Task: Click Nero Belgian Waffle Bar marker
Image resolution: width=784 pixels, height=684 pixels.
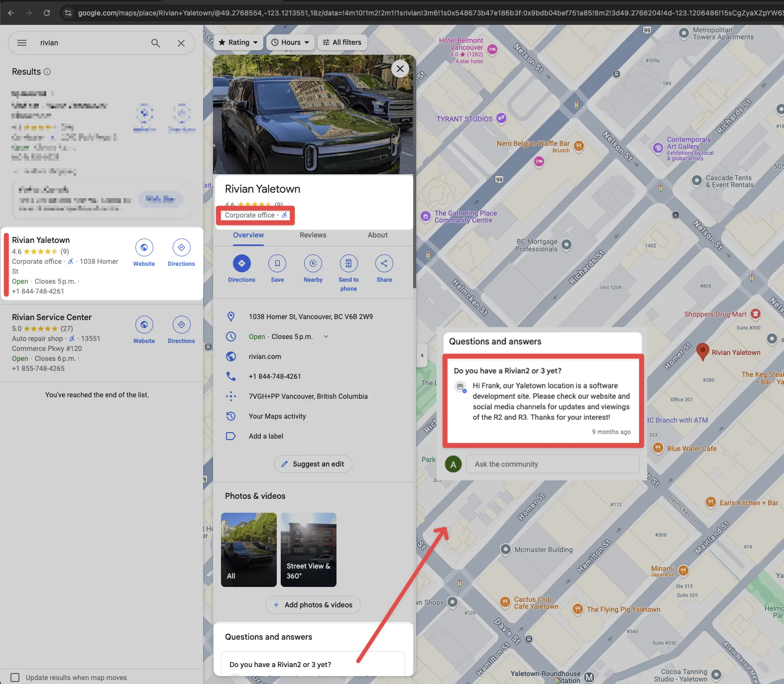Action: [x=579, y=146]
